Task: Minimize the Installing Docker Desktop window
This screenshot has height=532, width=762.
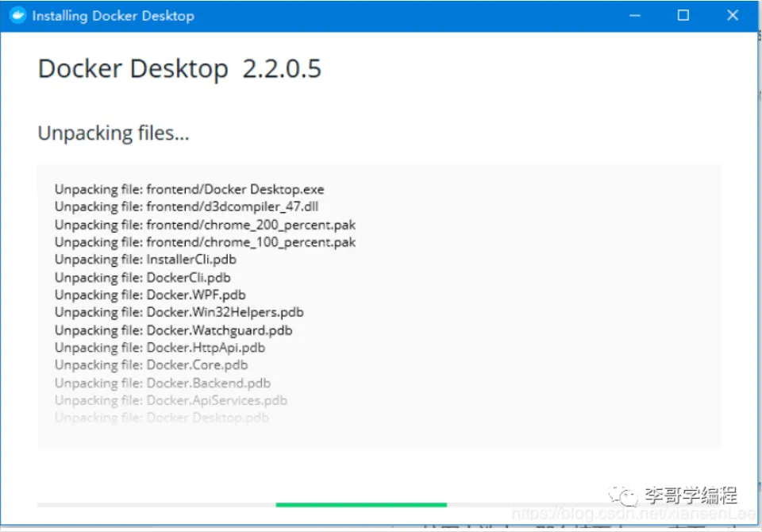Action: click(x=635, y=16)
